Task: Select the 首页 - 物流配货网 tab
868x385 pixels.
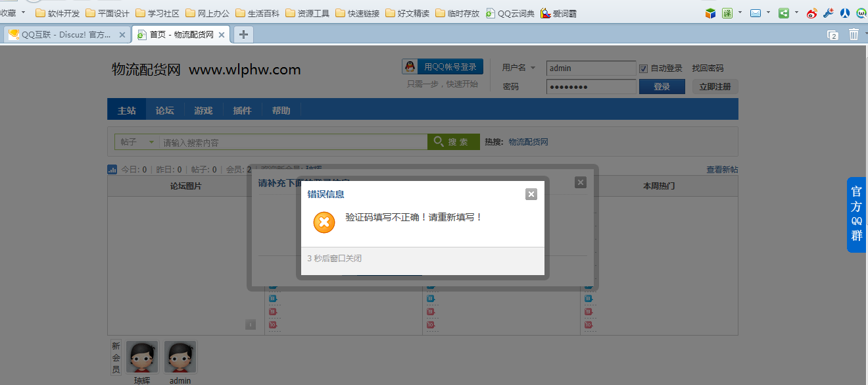Action: point(181,35)
